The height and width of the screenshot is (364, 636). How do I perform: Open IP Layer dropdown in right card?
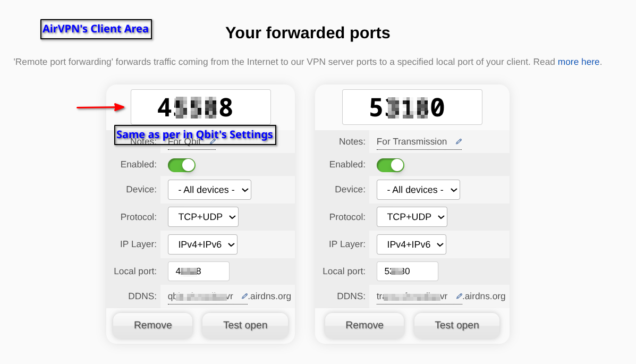pyautogui.click(x=411, y=244)
